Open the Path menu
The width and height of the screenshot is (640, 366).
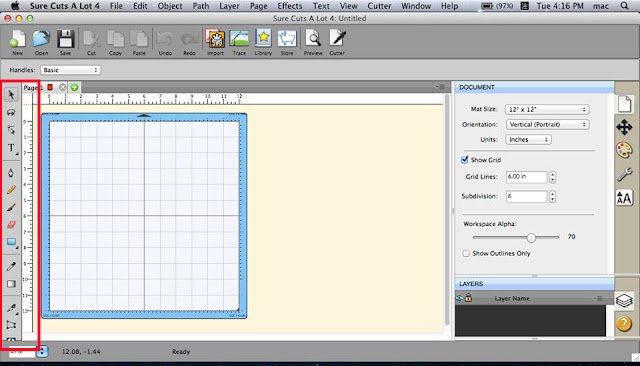pos(201,6)
